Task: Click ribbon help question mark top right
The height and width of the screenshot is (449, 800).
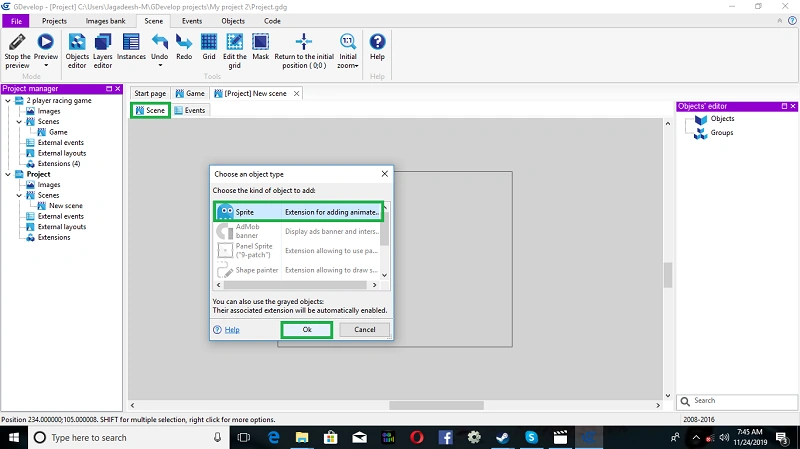Action: coord(792,21)
